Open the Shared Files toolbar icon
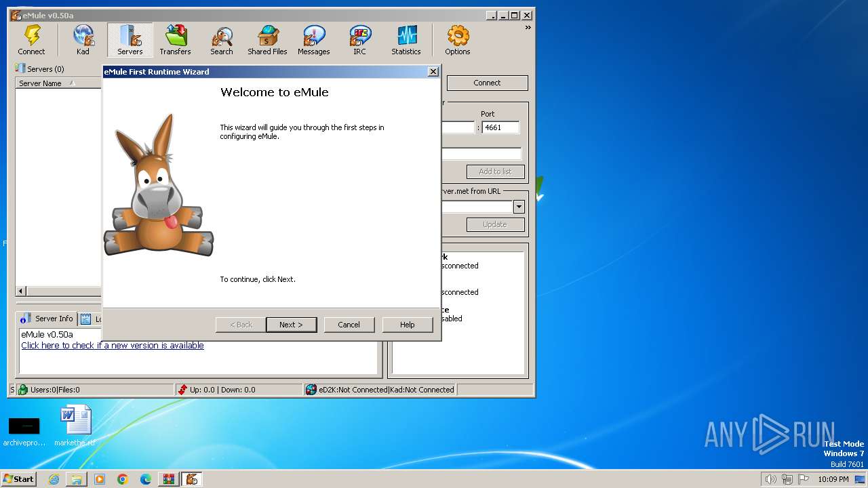The height and width of the screenshot is (488, 868). coord(267,40)
